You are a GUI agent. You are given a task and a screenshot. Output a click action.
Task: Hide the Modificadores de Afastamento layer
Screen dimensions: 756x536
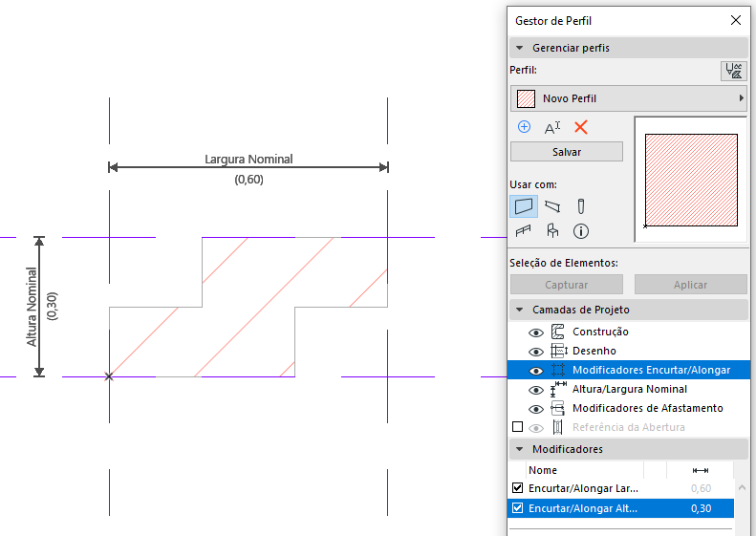tap(535, 409)
